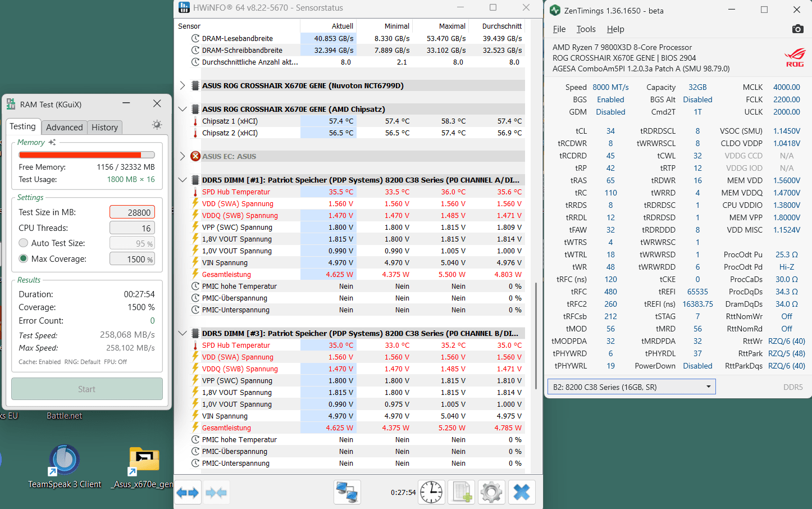Switch to the Testing tab
The height and width of the screenshot is (509, 812).
(x=22, y=126)
